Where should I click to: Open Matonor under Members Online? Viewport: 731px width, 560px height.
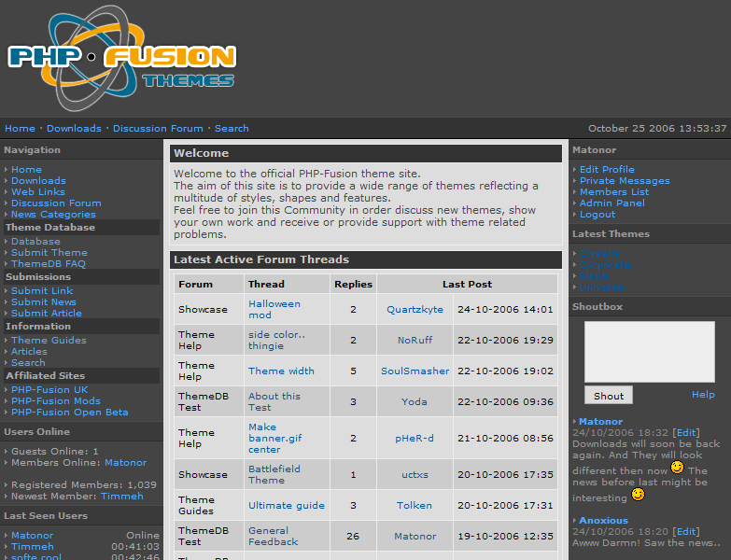[x=125, y=463]
